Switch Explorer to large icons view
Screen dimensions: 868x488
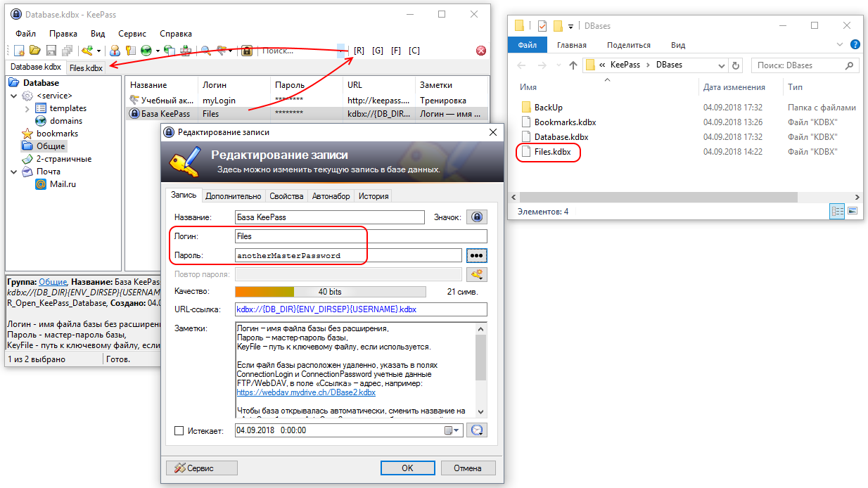click(852, 211)
